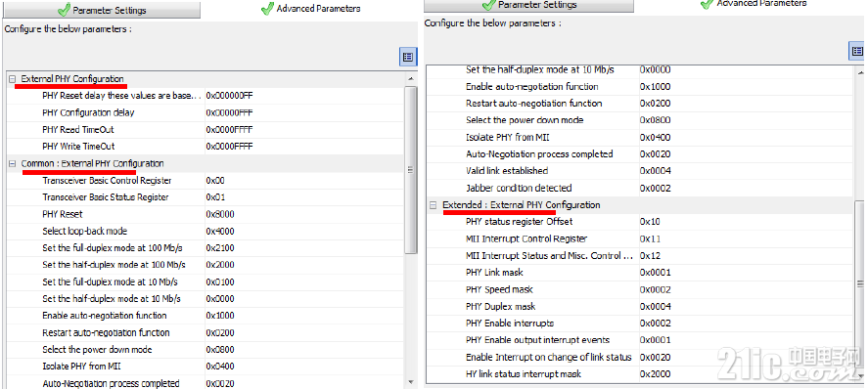This screenshot has width=868, height=389.
Task: Collapse the Common : External PHY Configuration group
Action: tap(12, 163)
